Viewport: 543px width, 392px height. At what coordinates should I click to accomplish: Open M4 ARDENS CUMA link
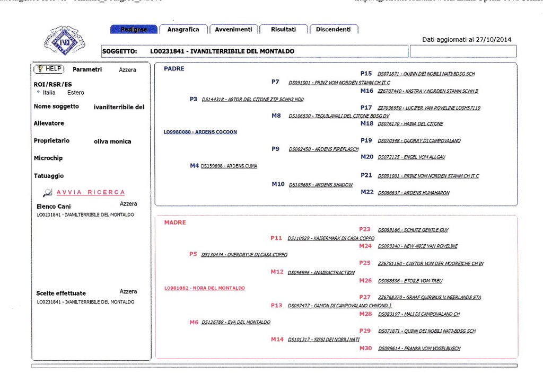point(229,166)
